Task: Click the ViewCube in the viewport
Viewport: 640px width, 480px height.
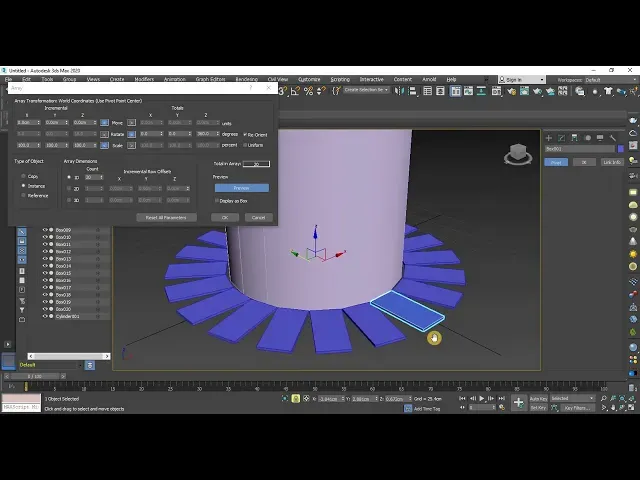Action: 517,154
